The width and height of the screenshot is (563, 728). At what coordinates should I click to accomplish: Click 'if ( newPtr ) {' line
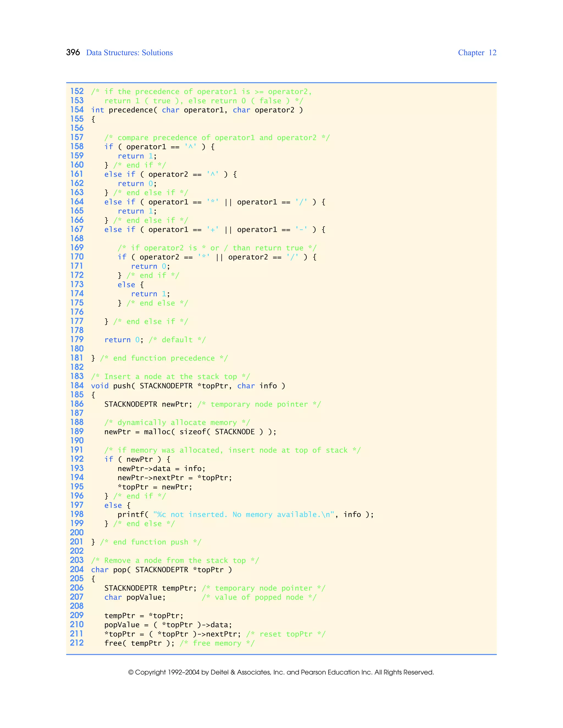click(x=137, y=459)
